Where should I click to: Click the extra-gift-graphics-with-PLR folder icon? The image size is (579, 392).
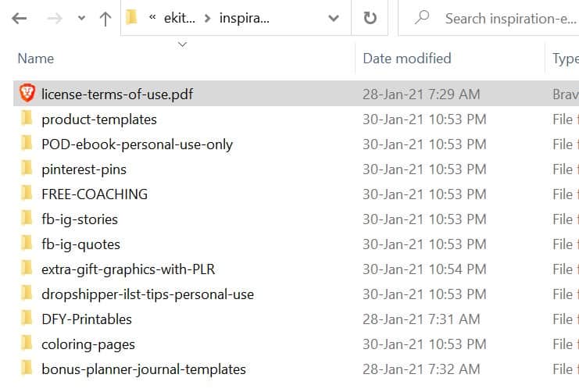pyautogui.click(x=27, y=268)
